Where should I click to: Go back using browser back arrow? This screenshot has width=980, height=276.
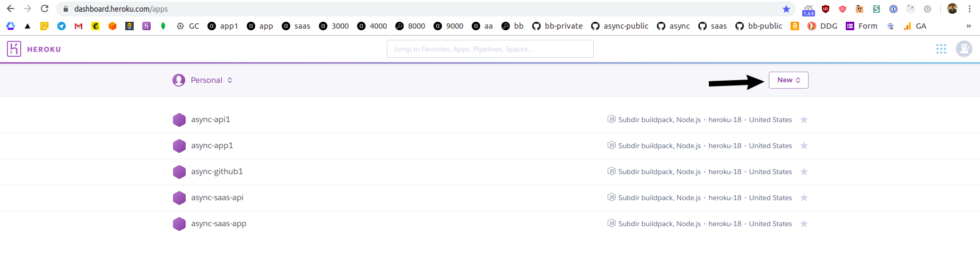11,9
